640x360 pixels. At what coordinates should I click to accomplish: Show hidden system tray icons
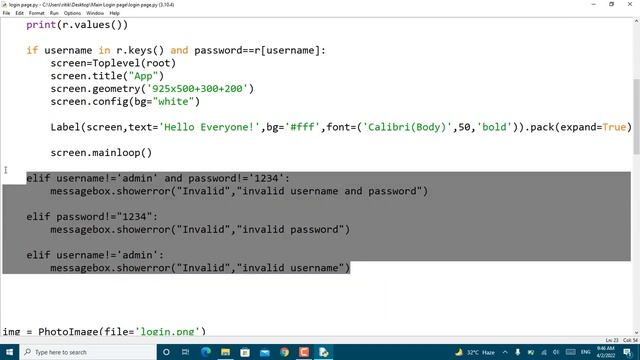click(505, 352)
